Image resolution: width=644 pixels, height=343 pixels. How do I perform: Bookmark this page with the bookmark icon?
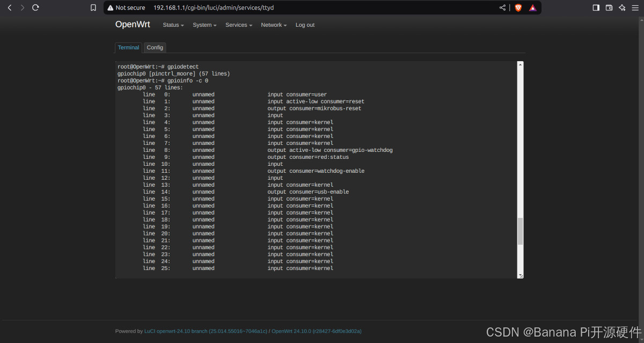coord(93,8)
